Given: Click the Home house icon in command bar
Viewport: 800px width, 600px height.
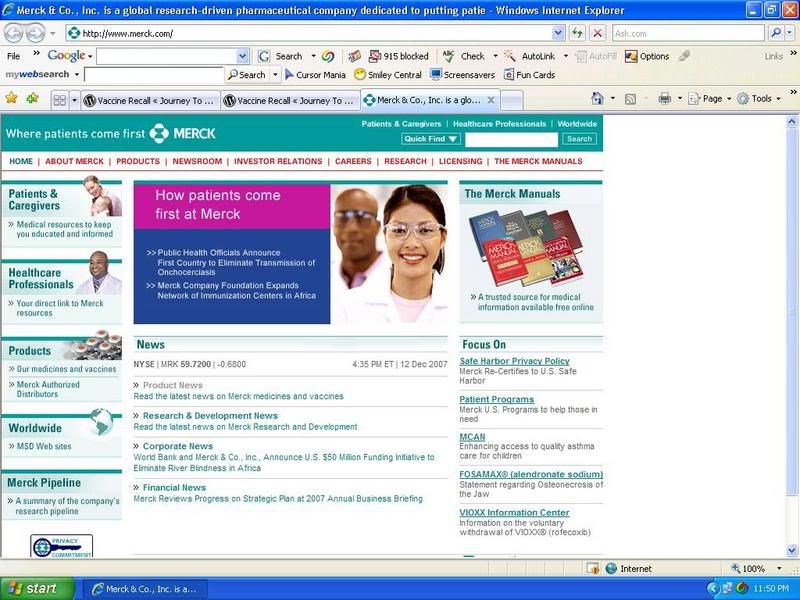Looking at the screenshot, I should [597, 98].
